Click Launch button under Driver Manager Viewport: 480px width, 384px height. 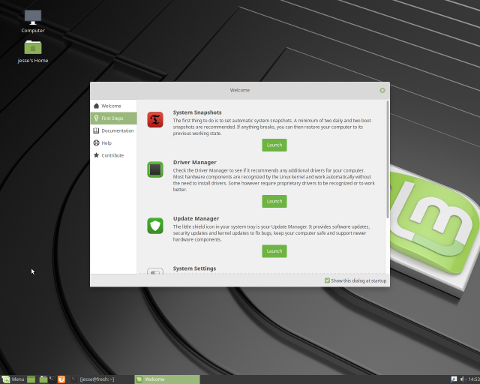tap(274, 201)
